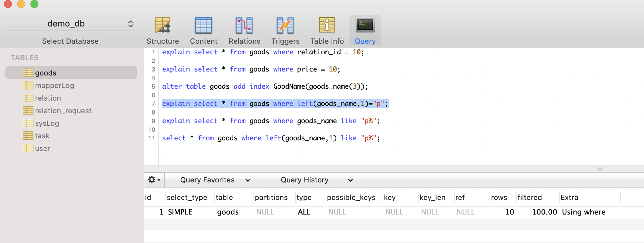Click the sysLog table icon
The width and height of the screenshot is (644, 243).
pyautogui.click(x=28, y=123)
